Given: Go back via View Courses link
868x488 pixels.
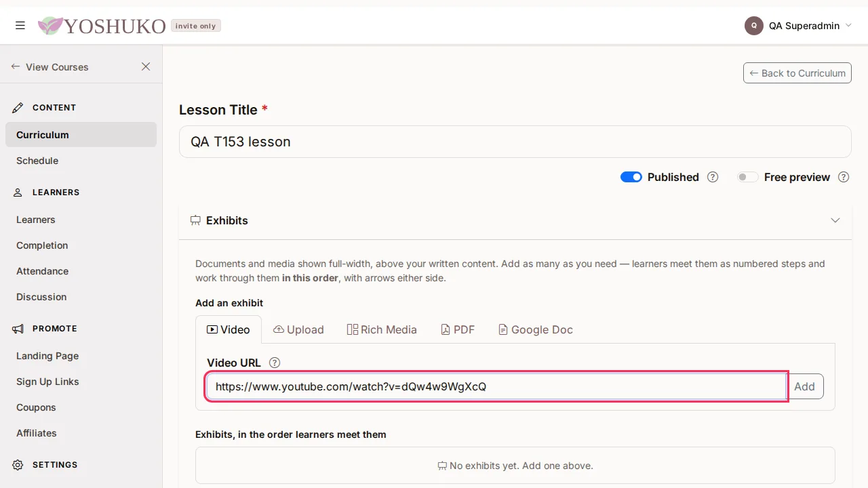Looking at the screenshot, I should [x=50, y=66].
